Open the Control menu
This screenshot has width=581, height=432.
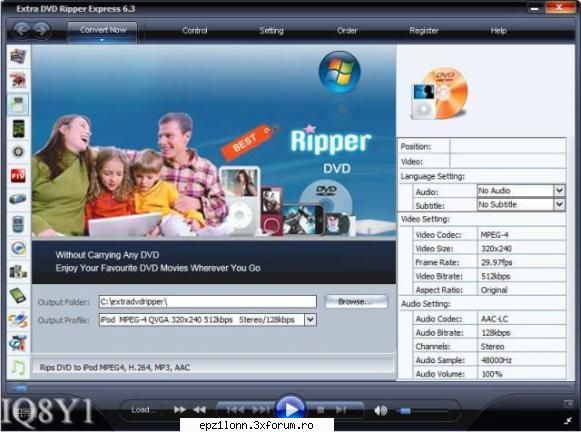pyautogui.click(x=195, y=31)
